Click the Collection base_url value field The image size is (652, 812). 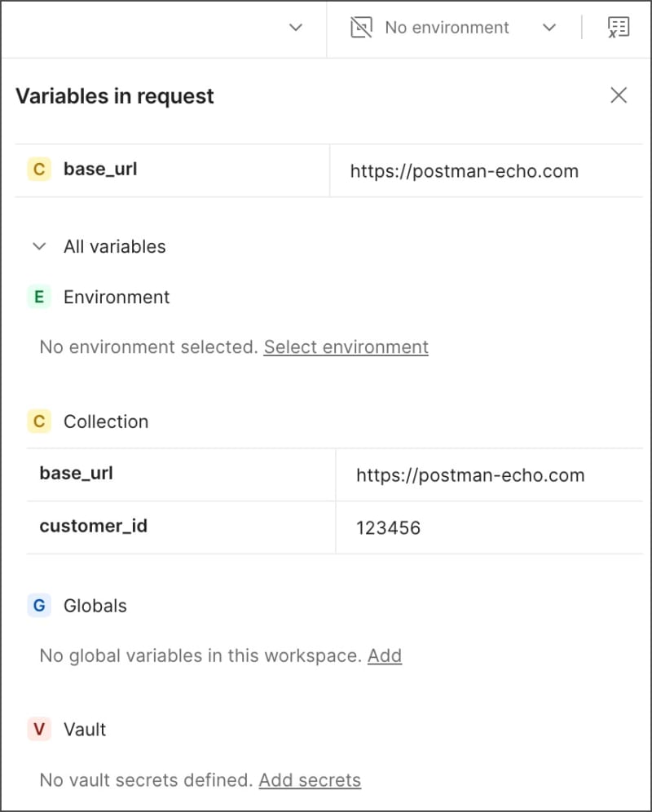[x=470, y=475]
